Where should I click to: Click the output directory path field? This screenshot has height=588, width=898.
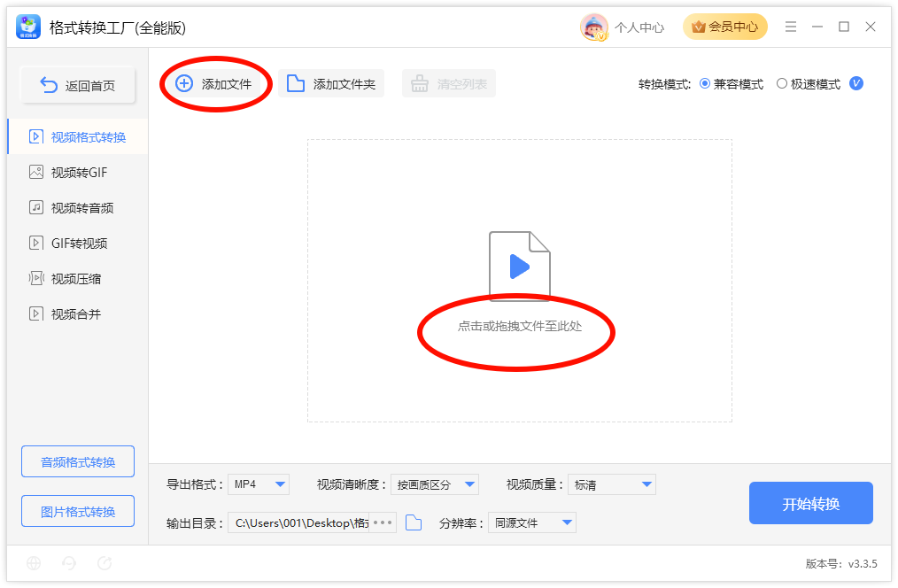click(x=299, y=522)
